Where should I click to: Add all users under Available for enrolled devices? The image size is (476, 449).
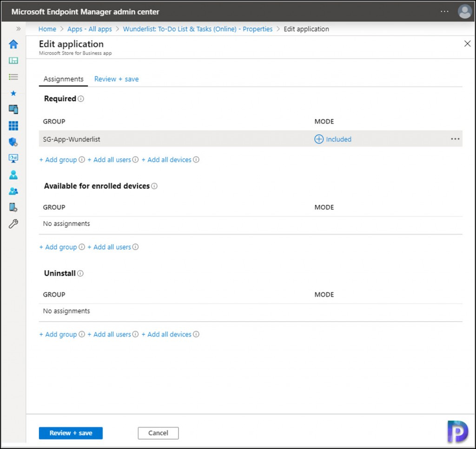[109, 247]
